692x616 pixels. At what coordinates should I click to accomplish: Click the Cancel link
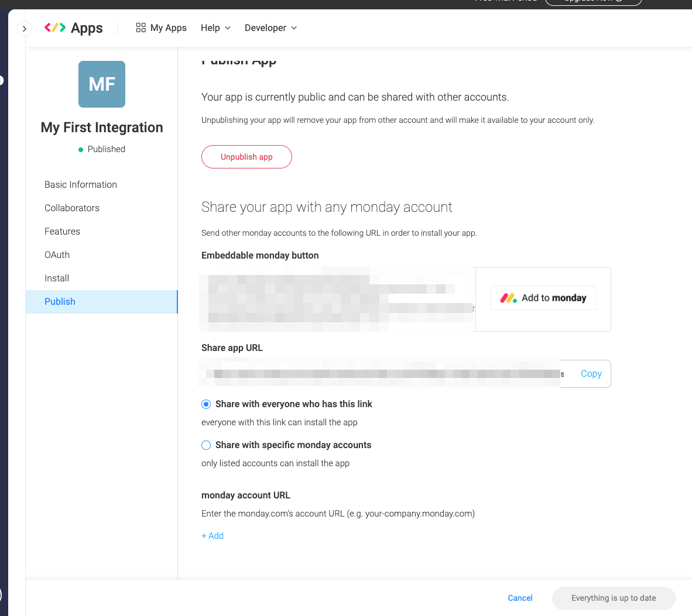[520, 598]
